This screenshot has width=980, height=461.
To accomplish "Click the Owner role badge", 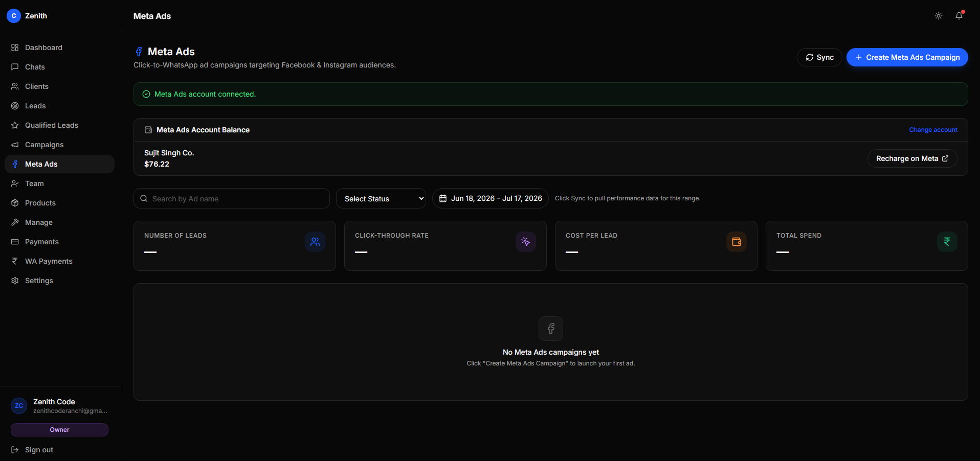I will (59, 430).
